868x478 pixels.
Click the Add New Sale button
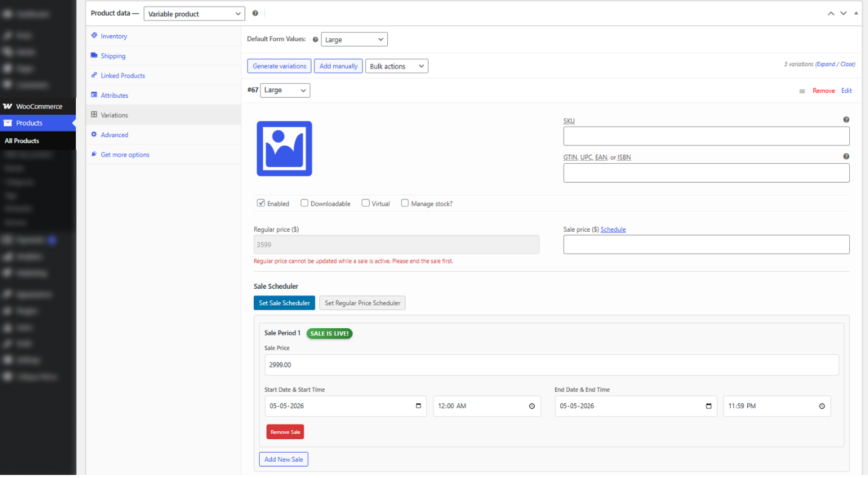pyautogui.click(x=283, y=459)
